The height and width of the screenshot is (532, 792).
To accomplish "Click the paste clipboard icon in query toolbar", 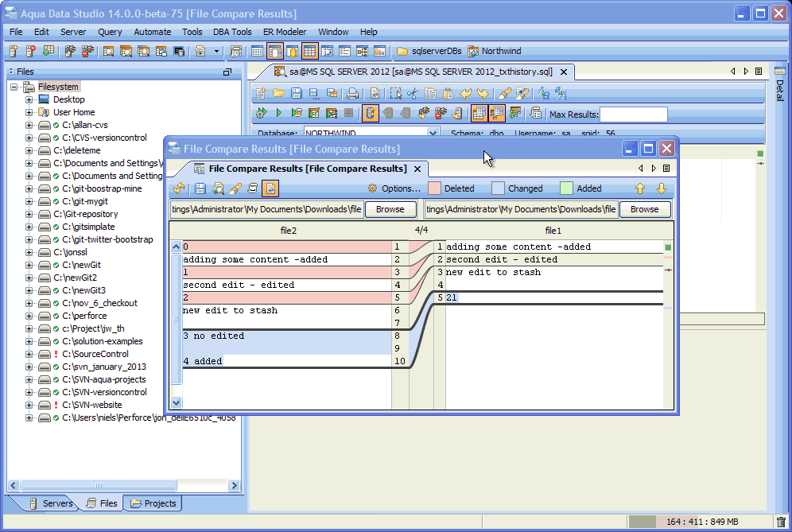I will coord(448,94).
